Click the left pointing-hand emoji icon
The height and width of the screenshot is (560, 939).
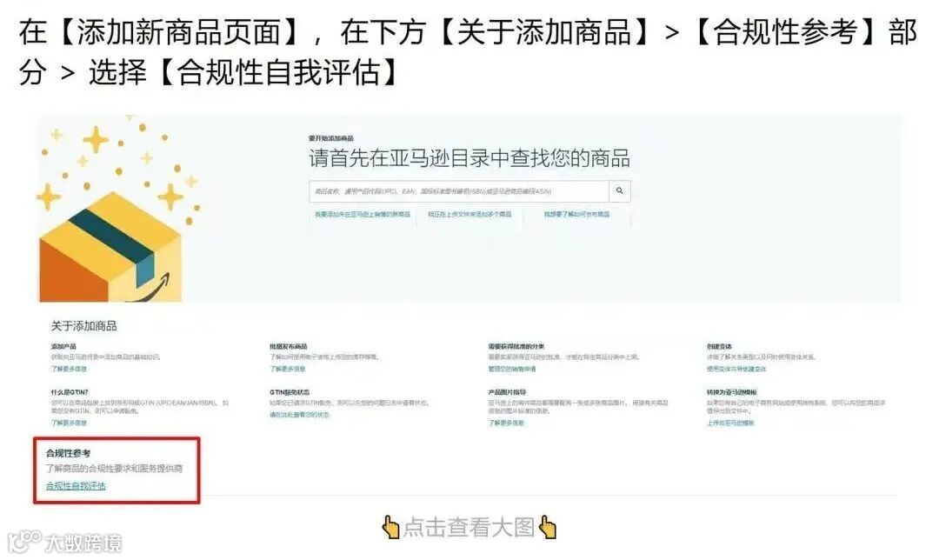pos(390,528)
